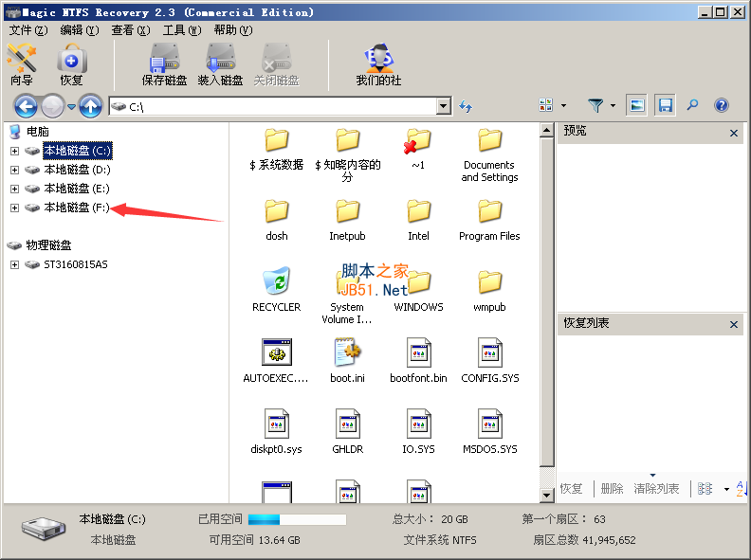Viewport: 751px width, 560px height.
Task: Open the 文件 menu
Action: tap(28, 30)
